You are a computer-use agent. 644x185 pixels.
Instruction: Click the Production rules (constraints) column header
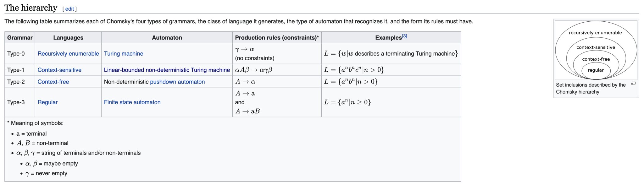(277, 38)
